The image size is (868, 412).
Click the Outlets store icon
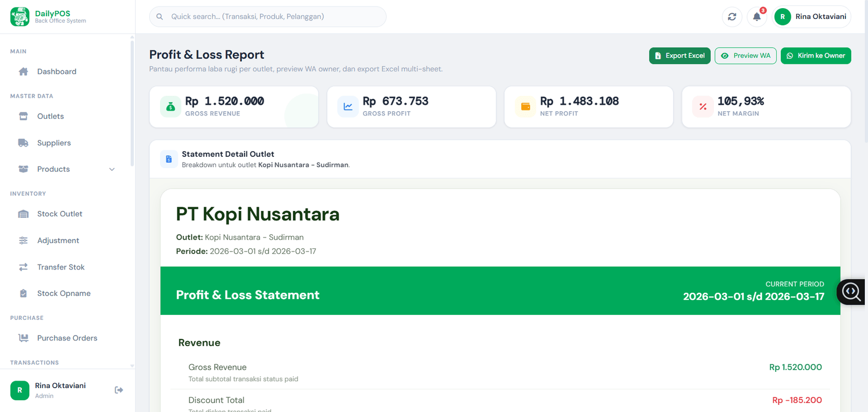click(23, 117)
